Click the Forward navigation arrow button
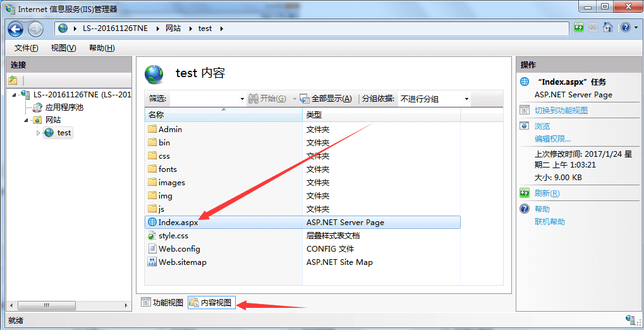The height and width of the screenshot is (330, 644). 36,29
